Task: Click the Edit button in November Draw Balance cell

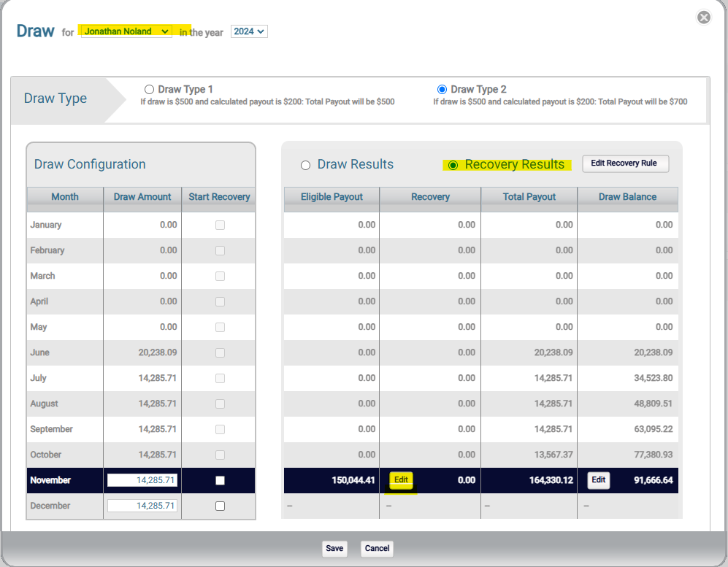Action: [599, 479]
